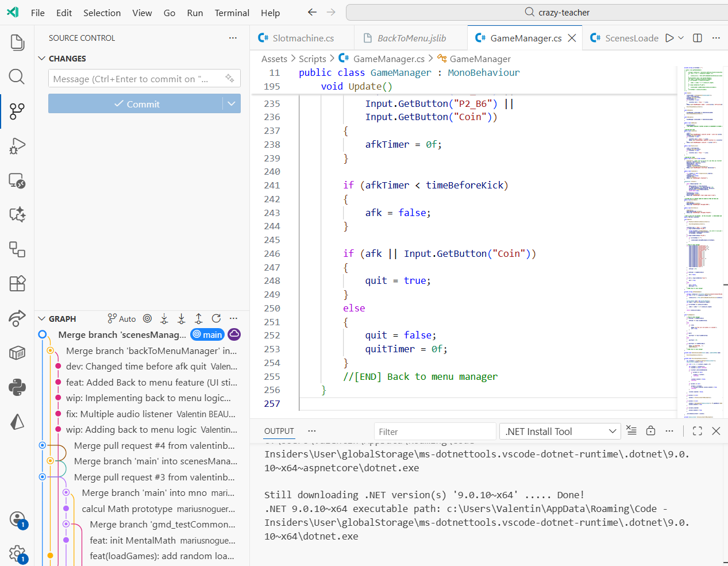
Task: Toggle the Auto branch filter in Graph
Action: (x=122, y=319)
